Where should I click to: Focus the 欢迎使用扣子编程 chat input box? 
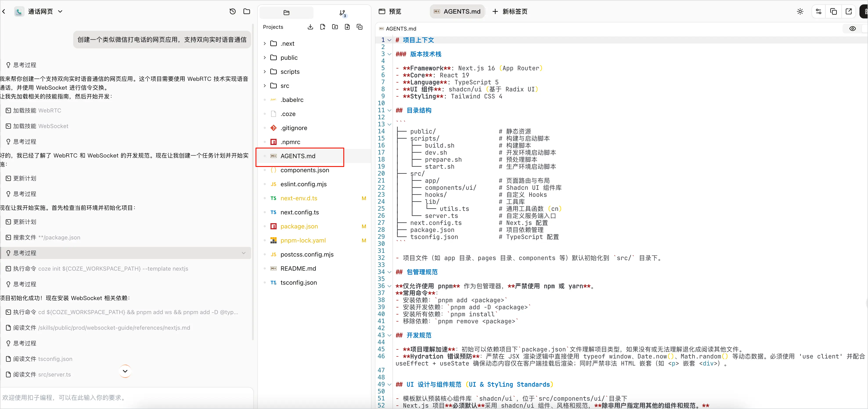point(127,398)
